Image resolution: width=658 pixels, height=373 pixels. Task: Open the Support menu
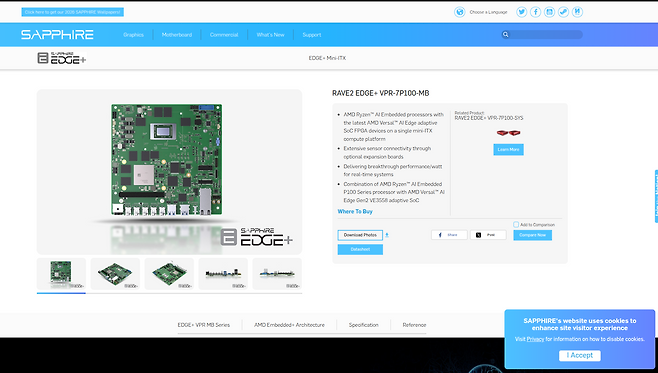click(x=312, y=35)
